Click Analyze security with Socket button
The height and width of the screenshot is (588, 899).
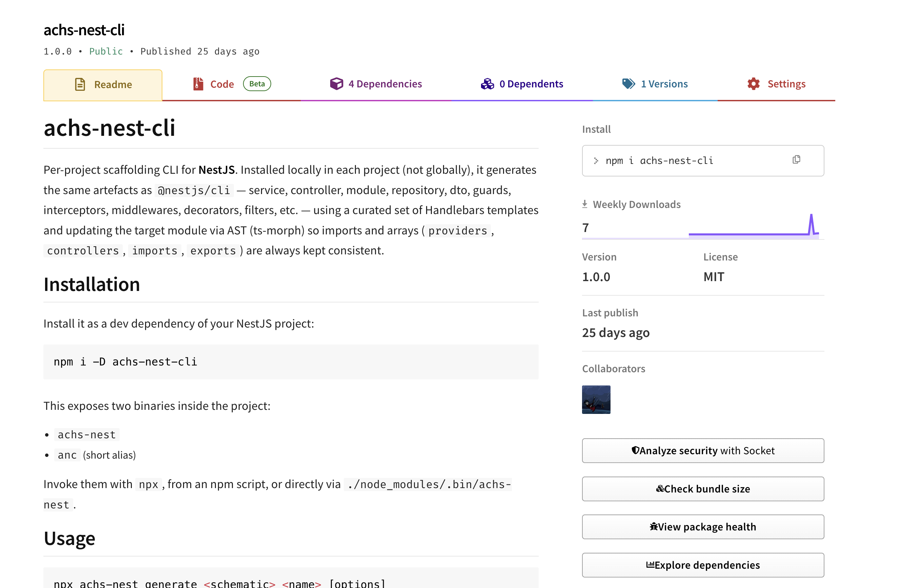[703, 450]
